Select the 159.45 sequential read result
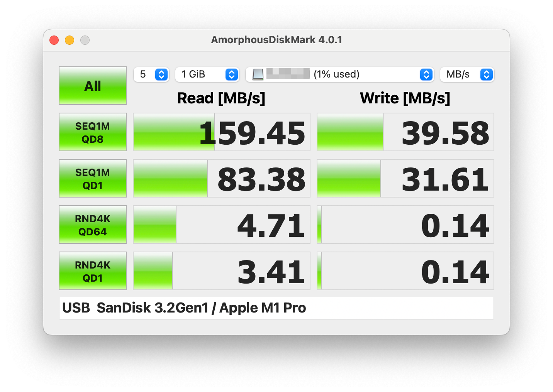Image resolution: width=553 pixels, height=392 pixels. coord(222,132)
